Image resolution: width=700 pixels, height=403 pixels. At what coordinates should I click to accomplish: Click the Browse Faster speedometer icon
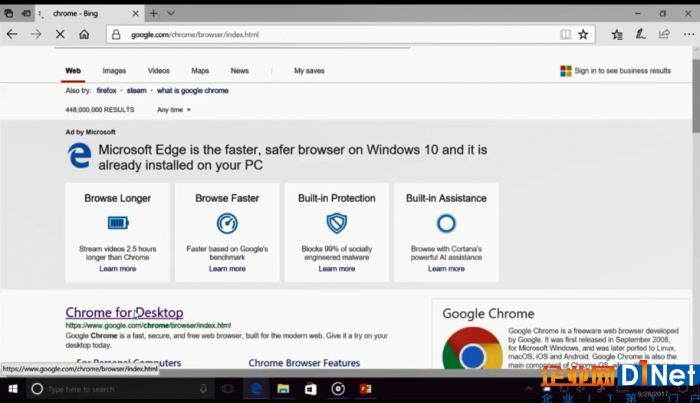[x=227, y=223]
